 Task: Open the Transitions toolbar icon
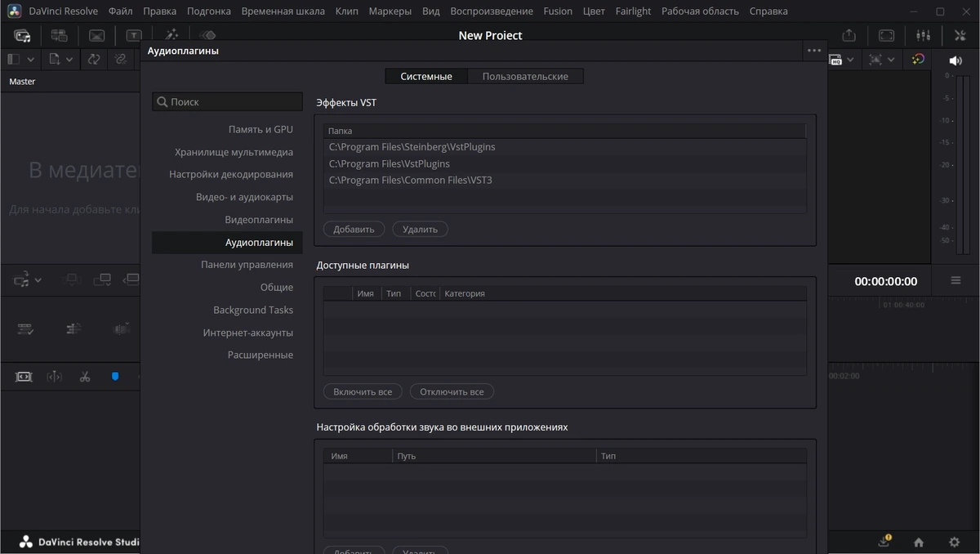click(x=96, y=35)
